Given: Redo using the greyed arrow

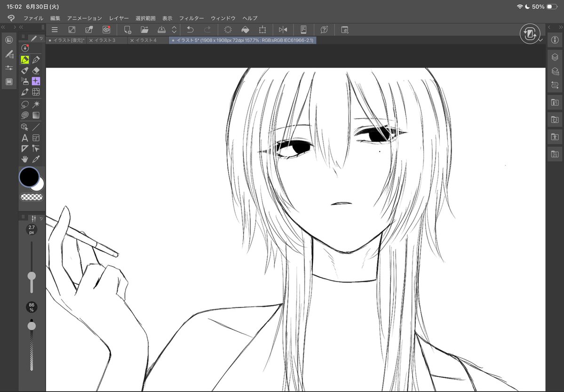Looking at the screenshot, I should (207, 30).
